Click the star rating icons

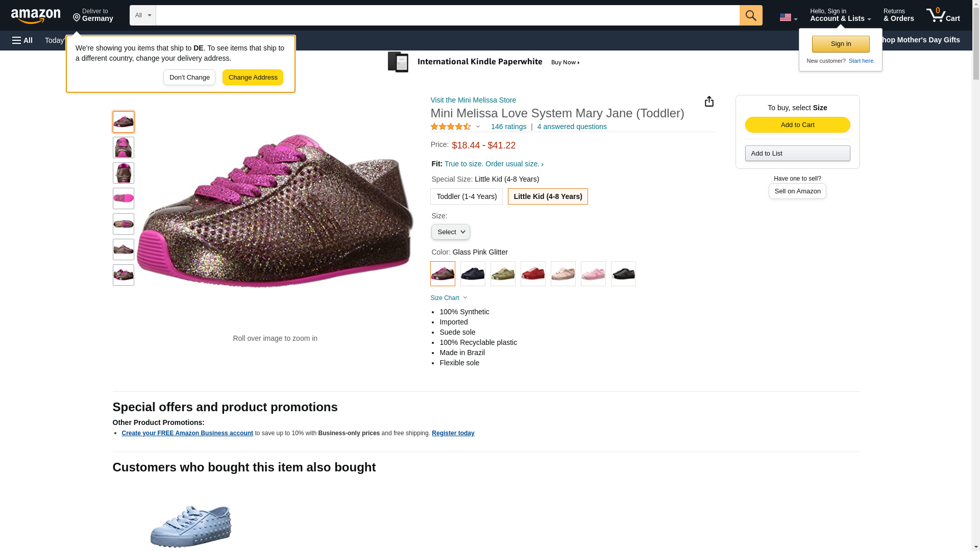pyautogui.click(x=451, y=127)
